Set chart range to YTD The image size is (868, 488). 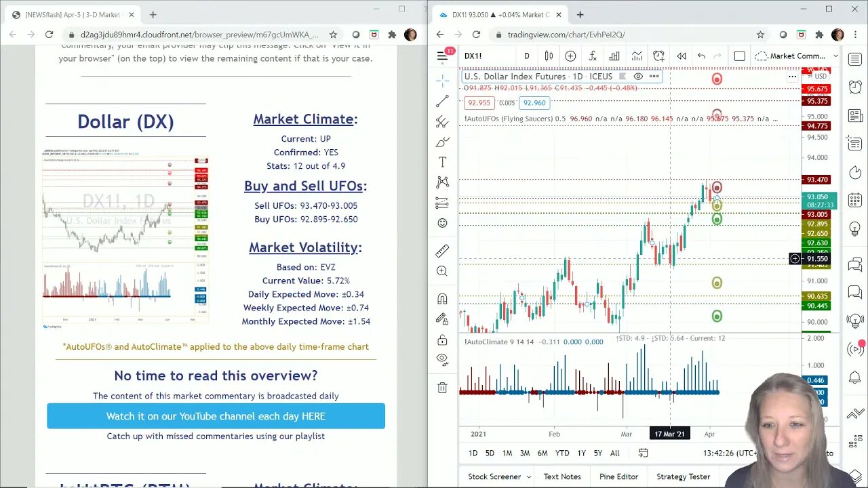click(561, 453)
